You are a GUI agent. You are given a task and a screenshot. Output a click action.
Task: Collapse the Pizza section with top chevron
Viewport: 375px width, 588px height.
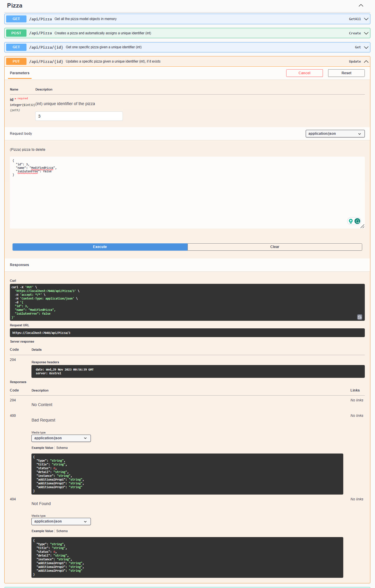tap(361, 6)
